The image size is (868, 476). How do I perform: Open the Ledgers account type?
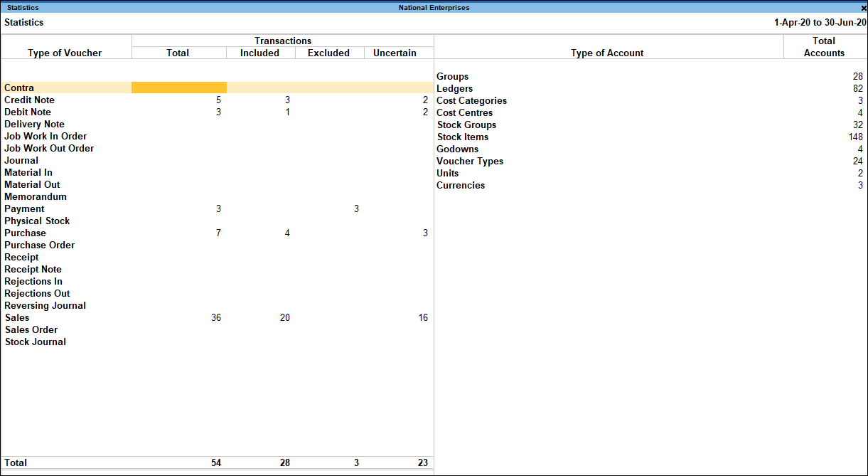(x=454, y=89)
